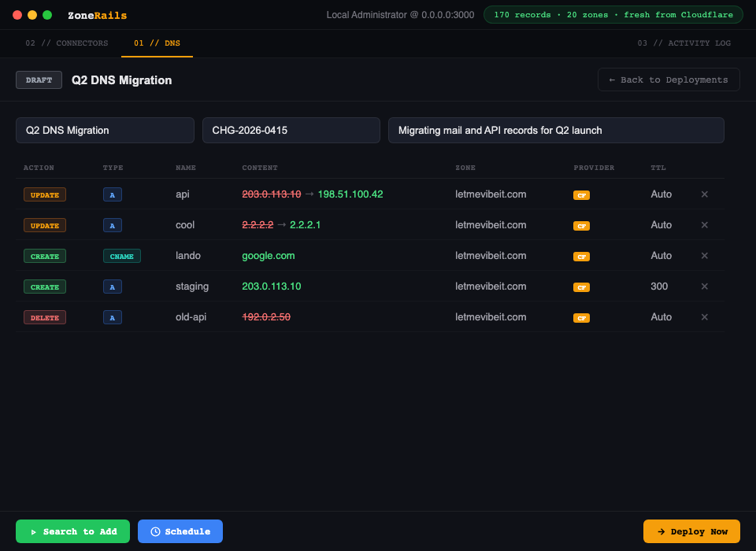Click the CNAME type badge for lando

121,256
